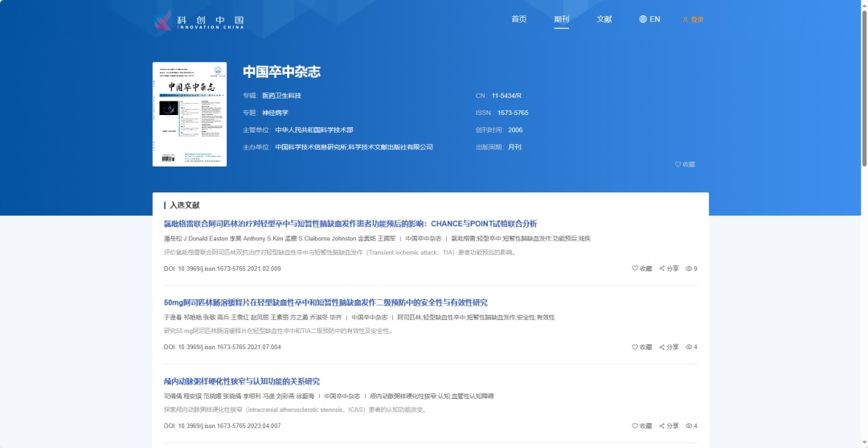Click the ISSN value 1673-5765
The image size is (868, 448).
coord(513,113)
